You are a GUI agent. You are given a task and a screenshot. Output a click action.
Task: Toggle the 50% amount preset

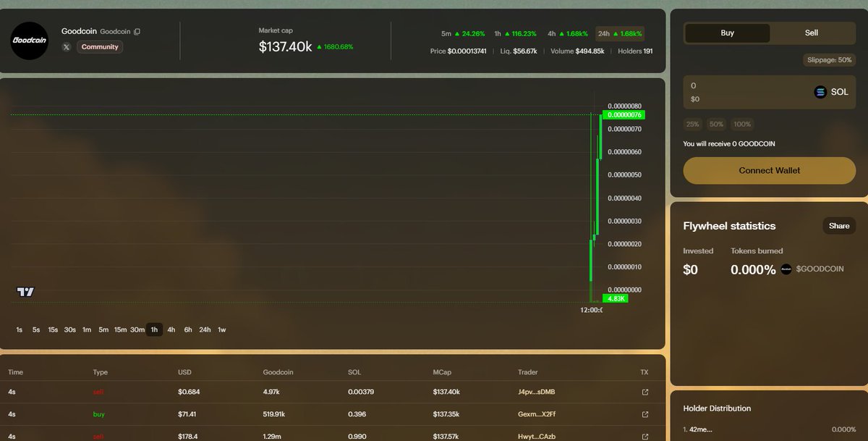pos(716,124)
